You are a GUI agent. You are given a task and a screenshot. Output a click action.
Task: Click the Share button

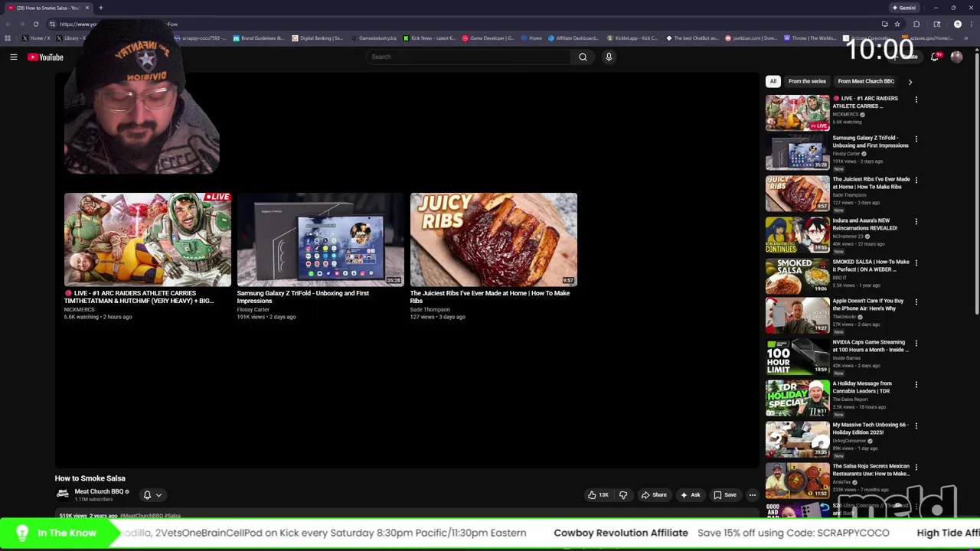click(654, 495)
